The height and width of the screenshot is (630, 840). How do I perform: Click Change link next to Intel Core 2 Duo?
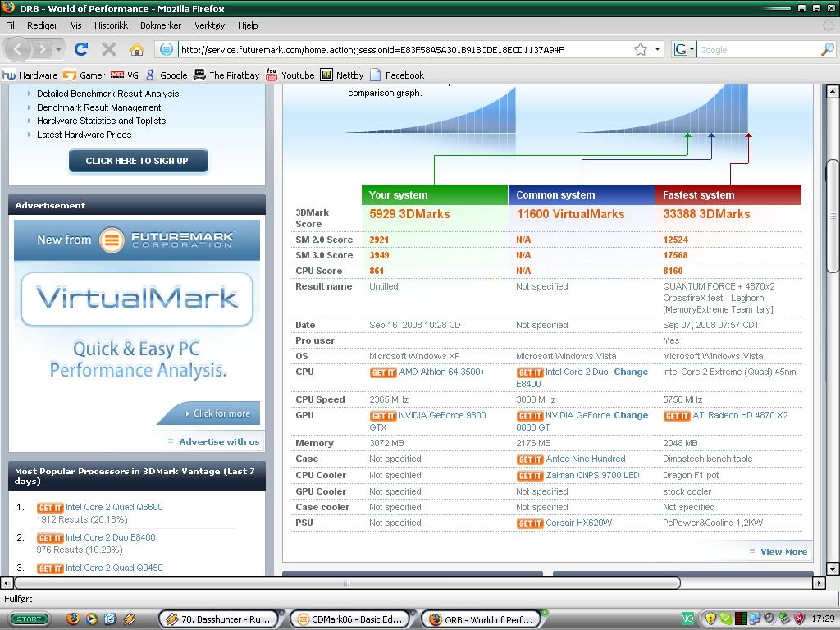[x=631, y=372]
